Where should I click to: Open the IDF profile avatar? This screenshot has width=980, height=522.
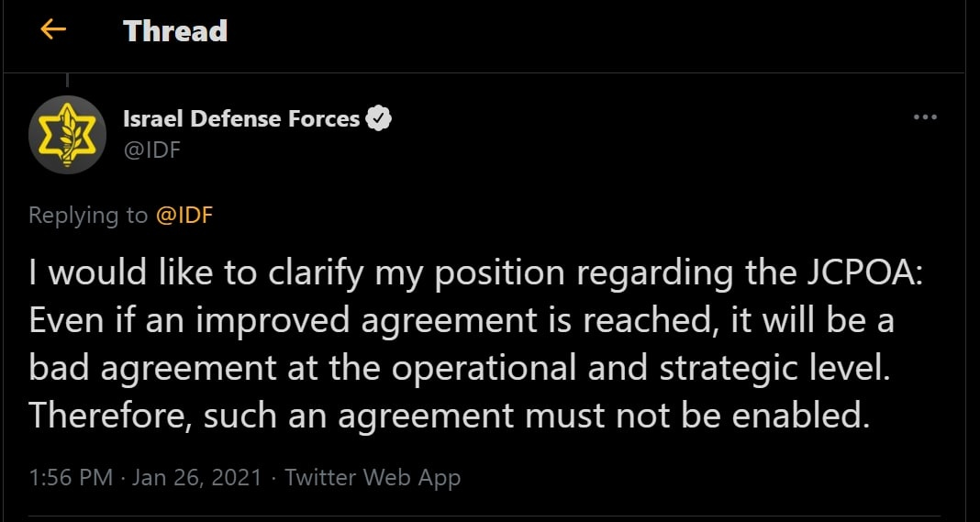(68, 135)
